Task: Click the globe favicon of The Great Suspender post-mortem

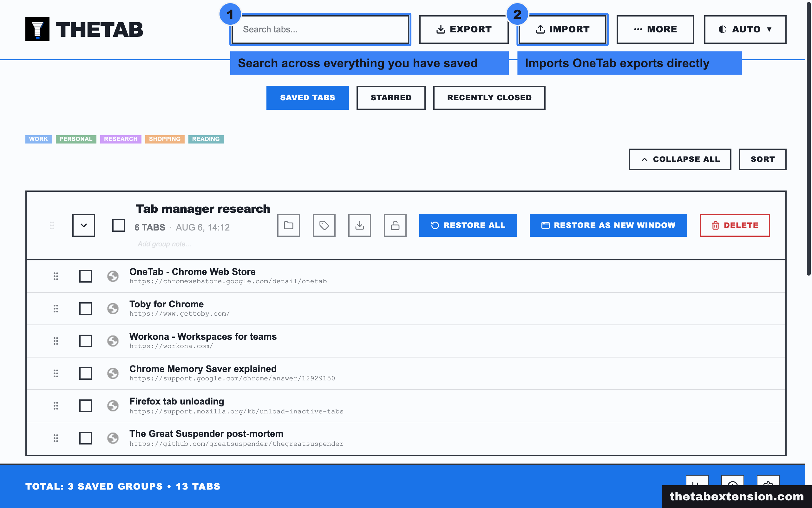Action: 113,438
